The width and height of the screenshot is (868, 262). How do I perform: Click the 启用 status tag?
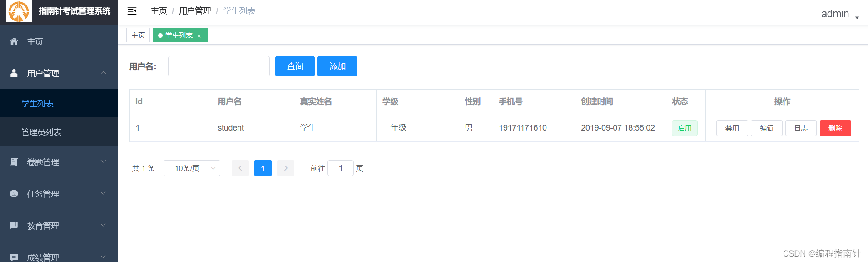[684, 128]
